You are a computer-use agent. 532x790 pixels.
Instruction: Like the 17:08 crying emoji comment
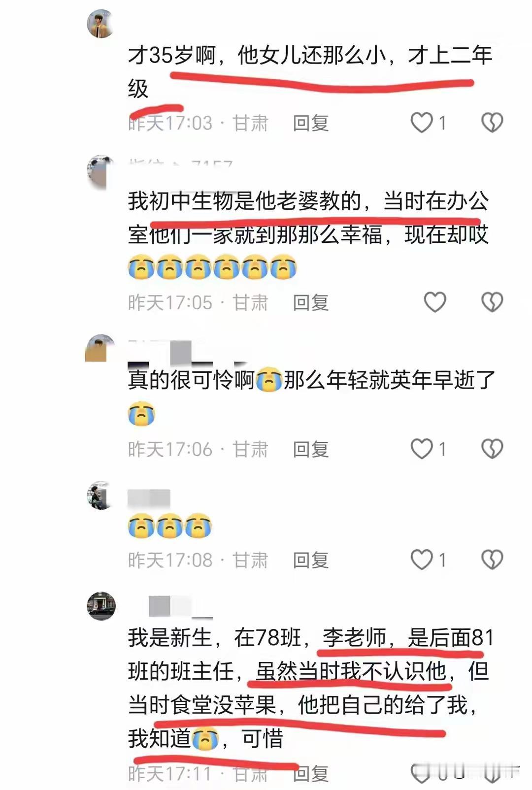pos(422,560)
